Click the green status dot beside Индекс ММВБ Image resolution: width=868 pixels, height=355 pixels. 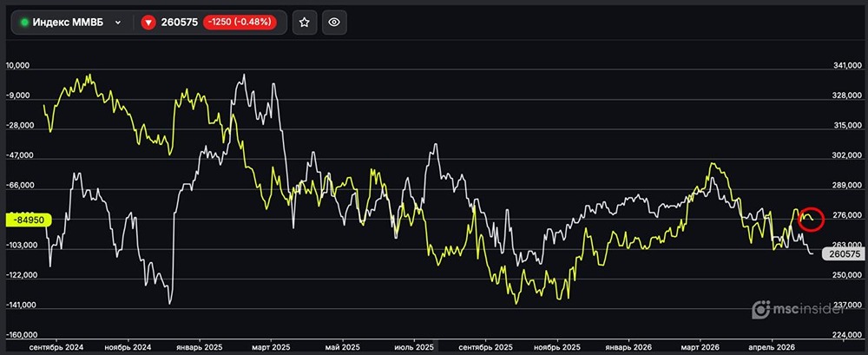click(25, 23)
